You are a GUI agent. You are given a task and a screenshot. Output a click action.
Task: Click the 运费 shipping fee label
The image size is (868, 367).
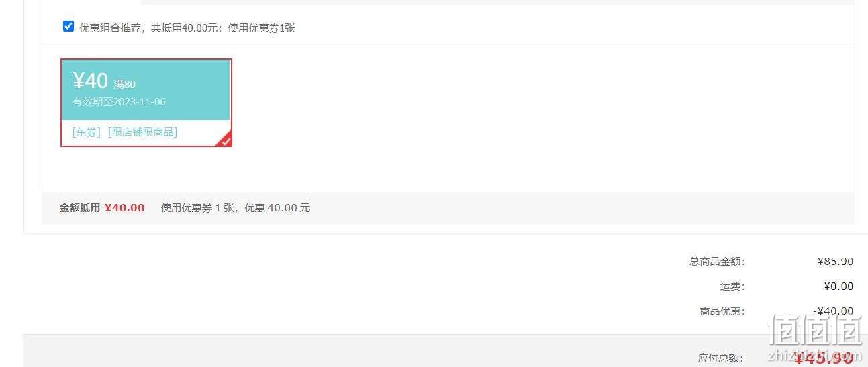click(732, 286)
